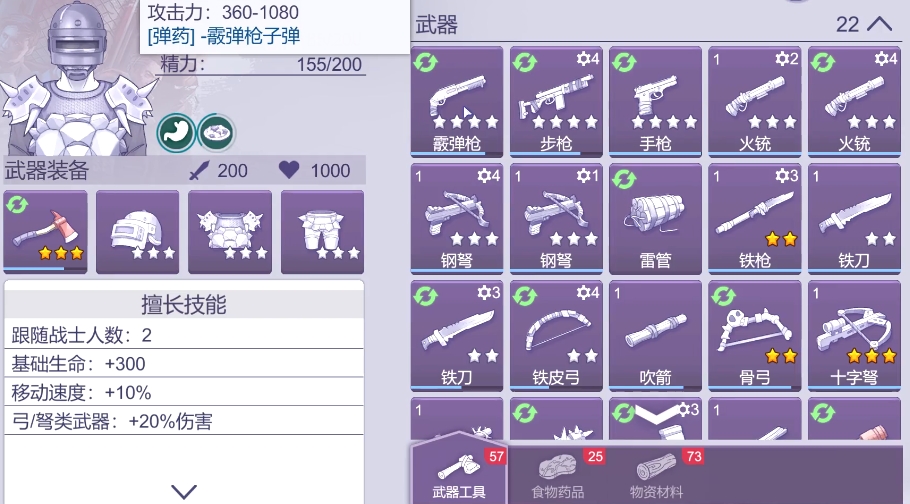The height and width of the screenshot is (504, 910).
Task: Open the equipped leg armor slot
Action: coord(323,232)
